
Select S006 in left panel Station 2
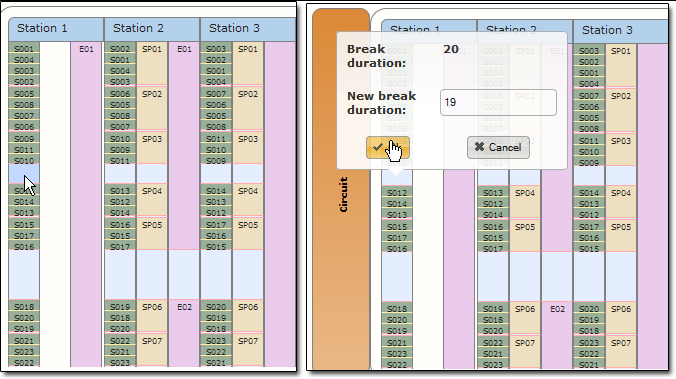(120, 94)
